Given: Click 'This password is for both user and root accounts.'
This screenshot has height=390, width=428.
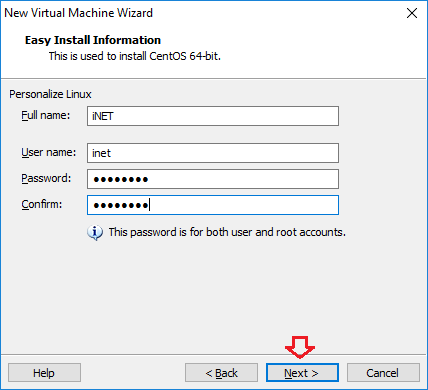Looking at the screenshot, I should 227,232.
